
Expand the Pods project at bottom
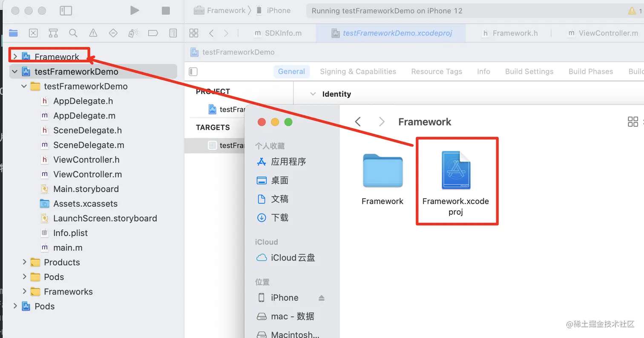[15, 306]
